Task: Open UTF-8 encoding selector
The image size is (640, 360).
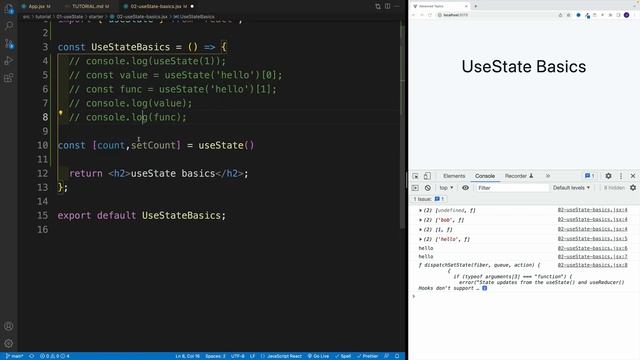Action: coord(238,356)
